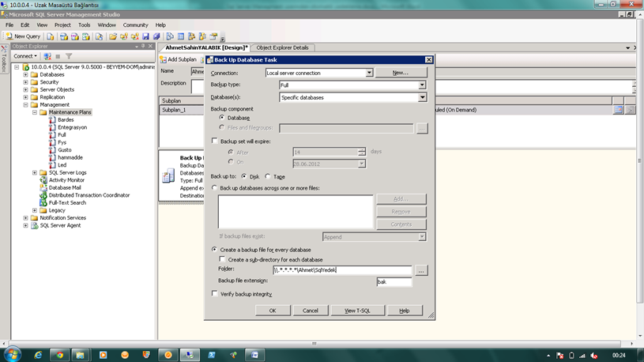Check Create a sub-directory for each database
This screenshot has width=644, height=362.
pos(222,259)
